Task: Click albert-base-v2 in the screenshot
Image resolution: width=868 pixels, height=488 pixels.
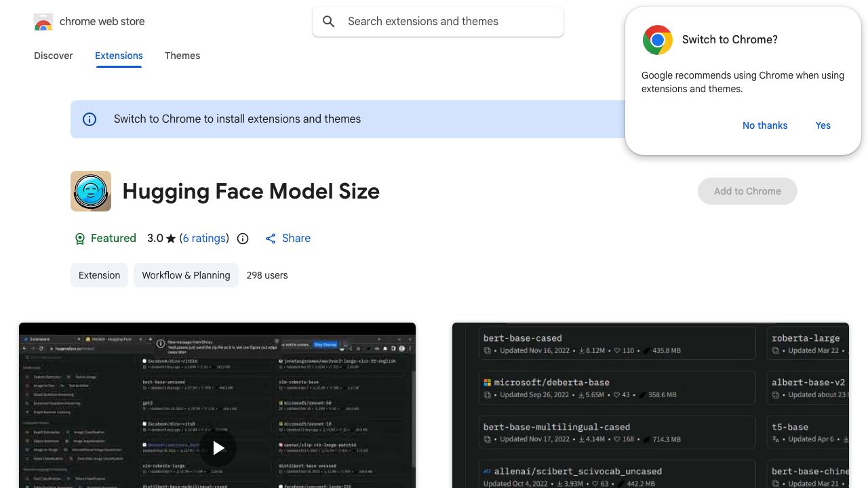Action: pyautogui.click(x=808, y=382)
